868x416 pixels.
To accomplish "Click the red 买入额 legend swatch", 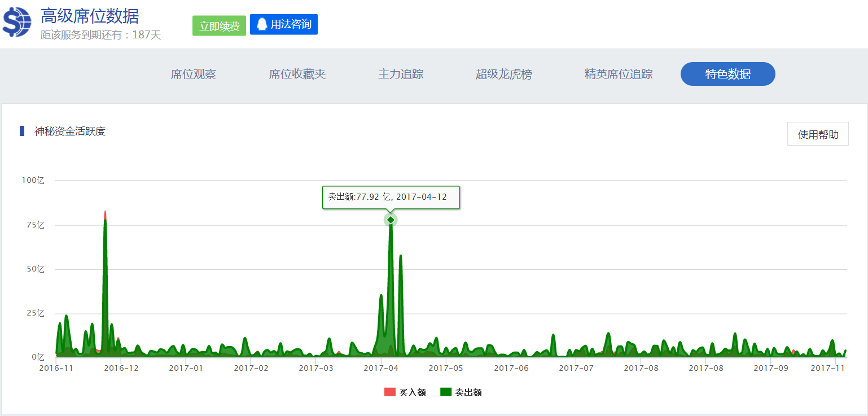I will click(390, 392).
